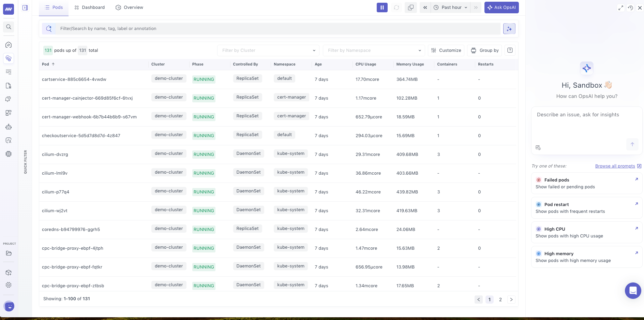644x320 pixels.
Task: Select the Failed pods prompt
Action: (587, 183)
